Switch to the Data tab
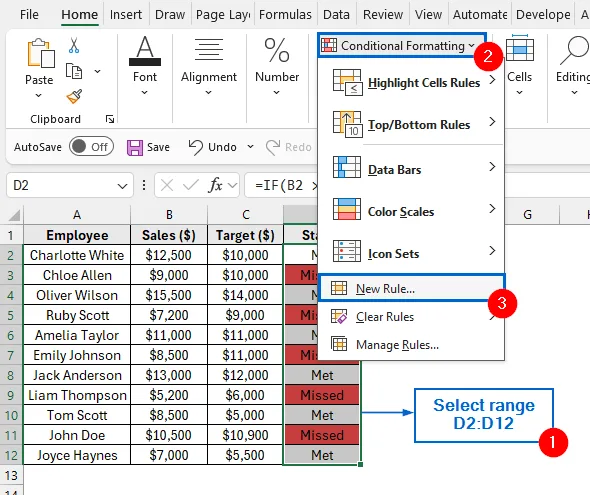 coord(336,15)
